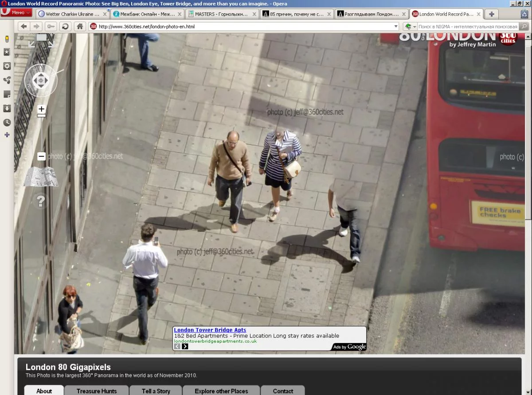Open the Notes panel icon
Screen dimensions: 532x395
click(7, 94)
